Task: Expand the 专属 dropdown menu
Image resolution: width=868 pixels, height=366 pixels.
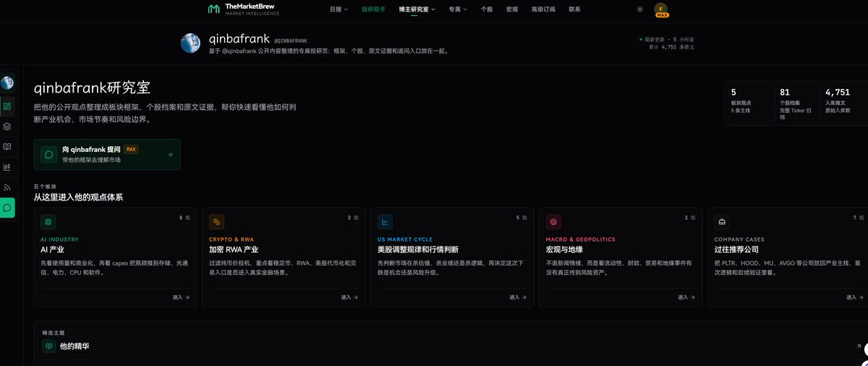Action: 457,9
